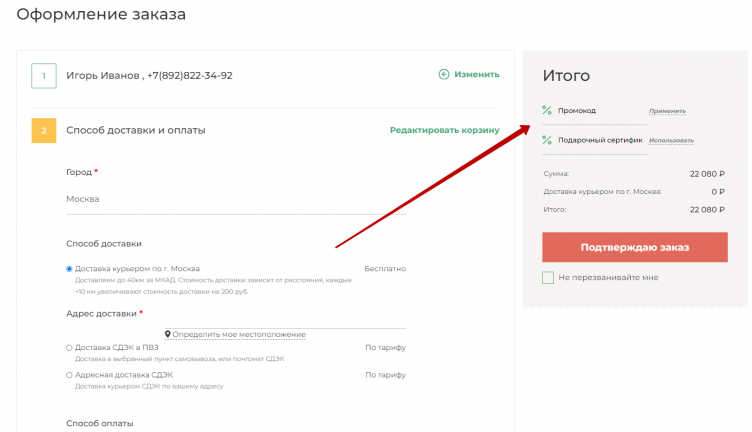Click the Способ доставки и оплаты heading
This screenshot has width=752, height=432.
(136, 130)
